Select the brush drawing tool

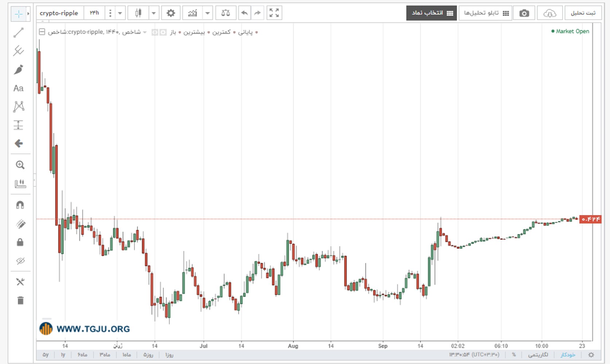click(19, 70)
